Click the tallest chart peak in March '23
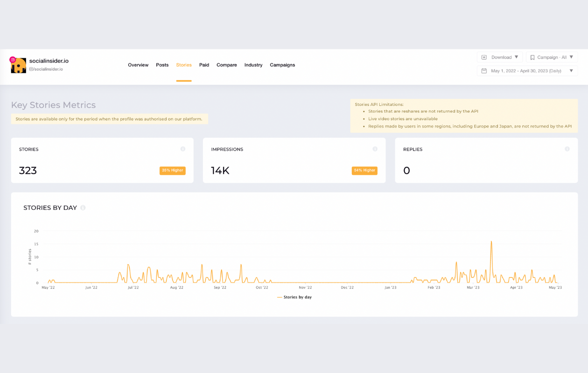588x373 pixels. (491, 242)
